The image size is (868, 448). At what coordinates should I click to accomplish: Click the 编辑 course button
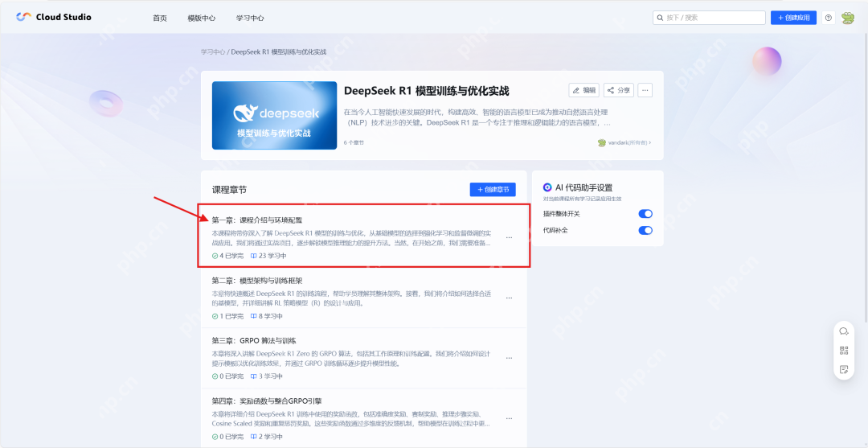click(584, 90)
